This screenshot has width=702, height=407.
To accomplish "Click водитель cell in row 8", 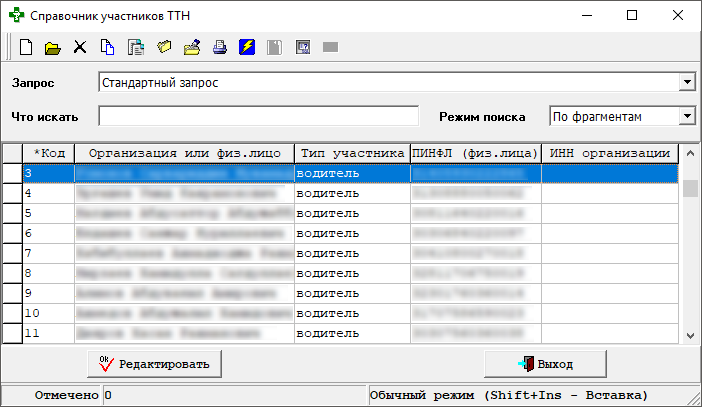I will [352, 273].
